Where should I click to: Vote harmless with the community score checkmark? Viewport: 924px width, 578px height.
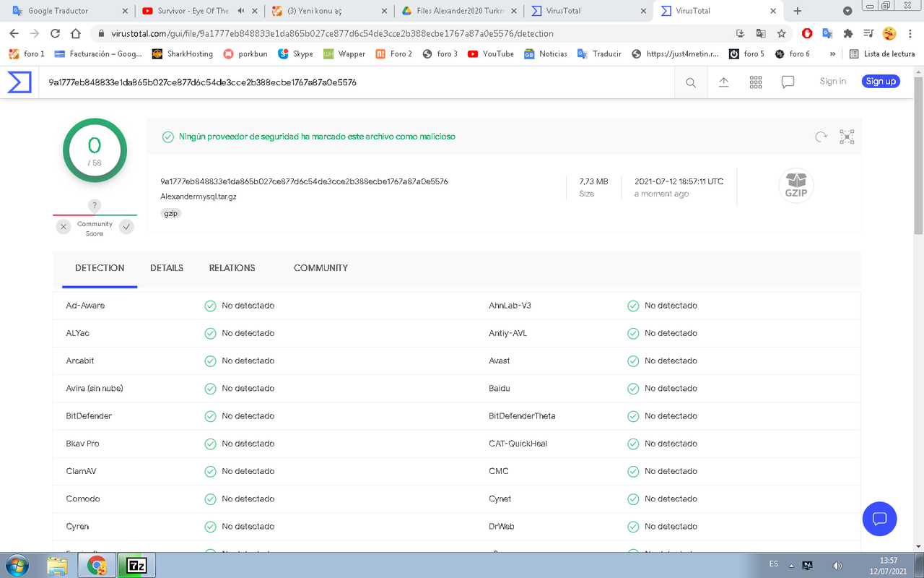[x=126, y=227]
